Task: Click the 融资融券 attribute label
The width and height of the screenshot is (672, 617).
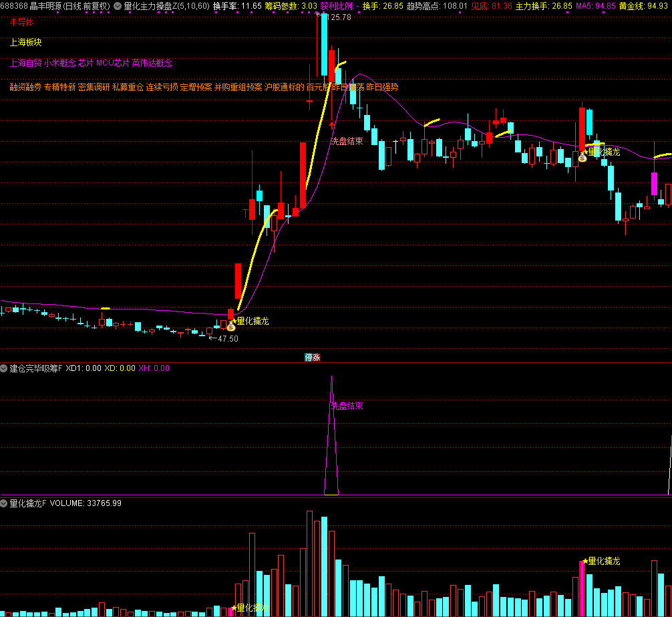Action: (25, 87)
